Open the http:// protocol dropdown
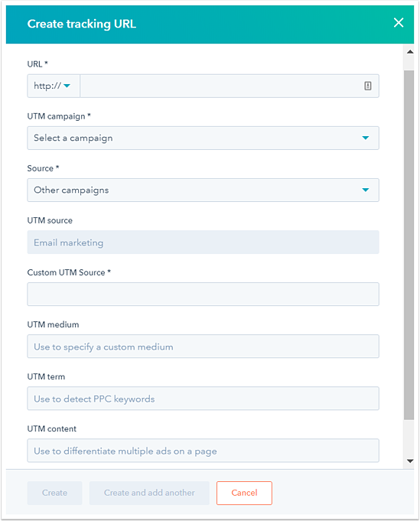Screen dimensions: 420x521 click(54, 86)
